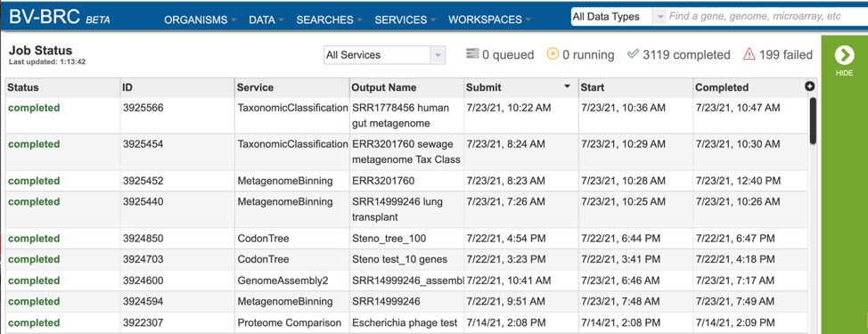
Task: Toggle the Submit column sort arrow
Action: (x=567, y=86)
